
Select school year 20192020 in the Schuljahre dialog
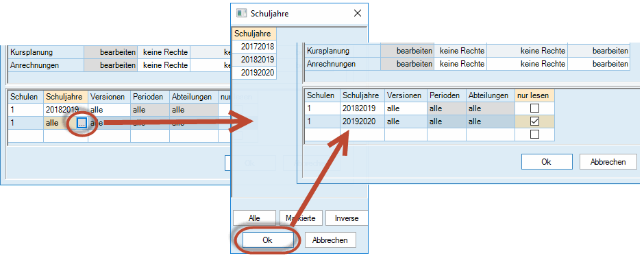254,73
